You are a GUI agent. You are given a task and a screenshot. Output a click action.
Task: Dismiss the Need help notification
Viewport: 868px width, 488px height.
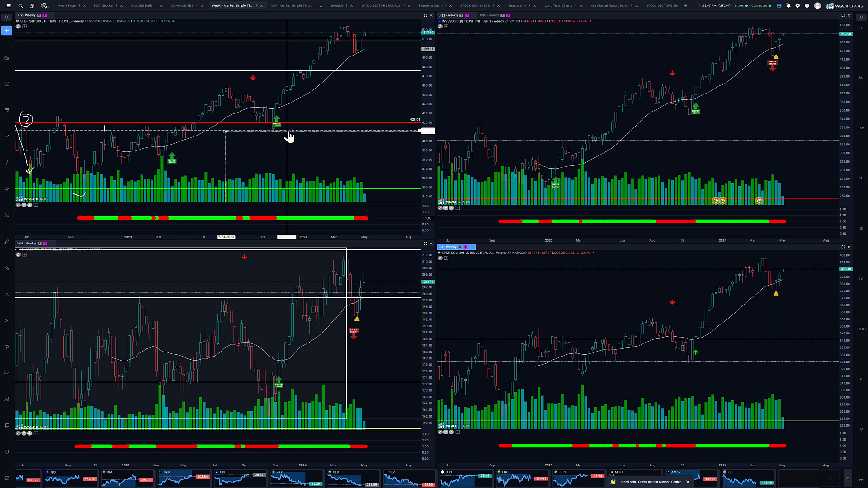(x=688, y=482)
